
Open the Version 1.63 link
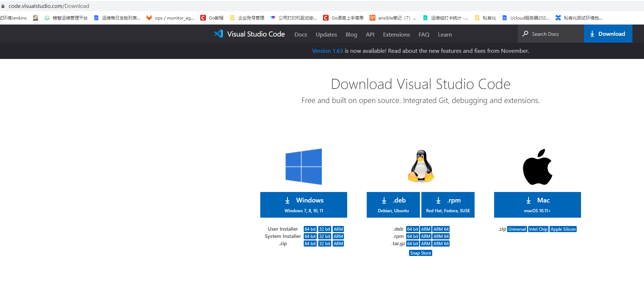pyautogui.click(x=327, y=51)
